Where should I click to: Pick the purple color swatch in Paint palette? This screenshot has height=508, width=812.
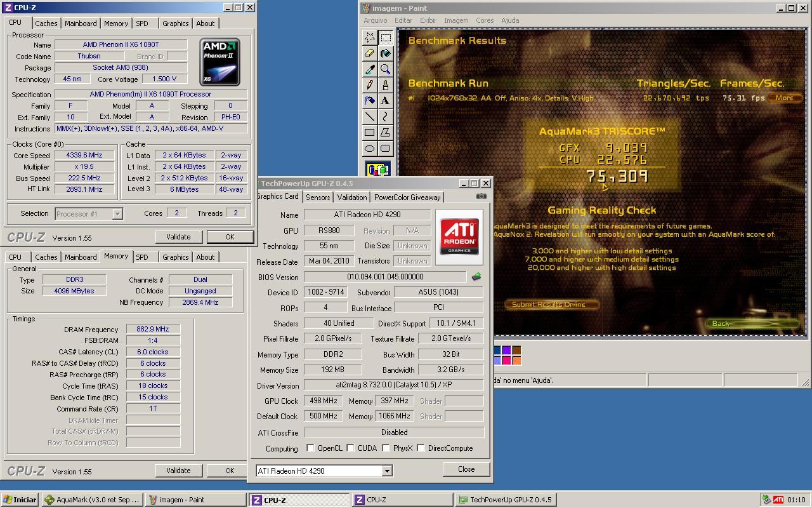(506, 351)
